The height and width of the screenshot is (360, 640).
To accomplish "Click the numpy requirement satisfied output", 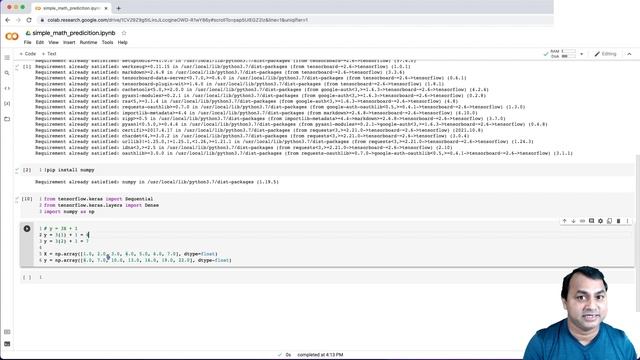I will pos(157,182).
